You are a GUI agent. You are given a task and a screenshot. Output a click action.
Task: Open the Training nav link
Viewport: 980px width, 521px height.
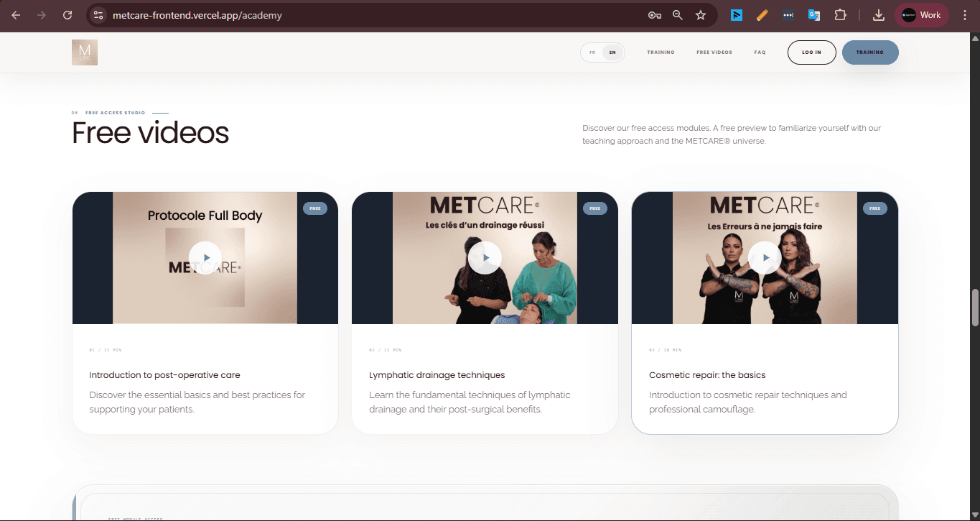coord(661,52)
